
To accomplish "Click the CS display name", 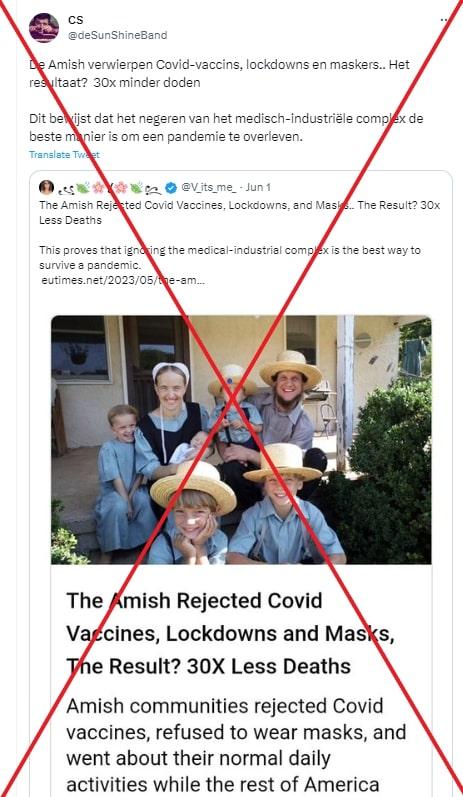I will click(x=75, y=20).
